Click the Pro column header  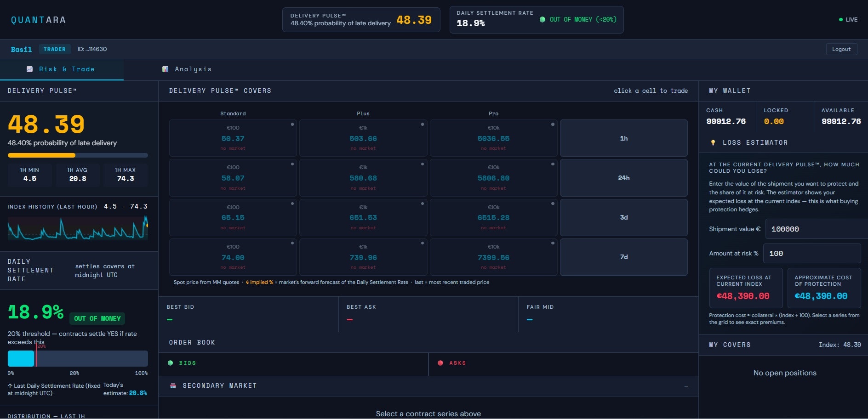pyautogui.click(x=493, y=113)
